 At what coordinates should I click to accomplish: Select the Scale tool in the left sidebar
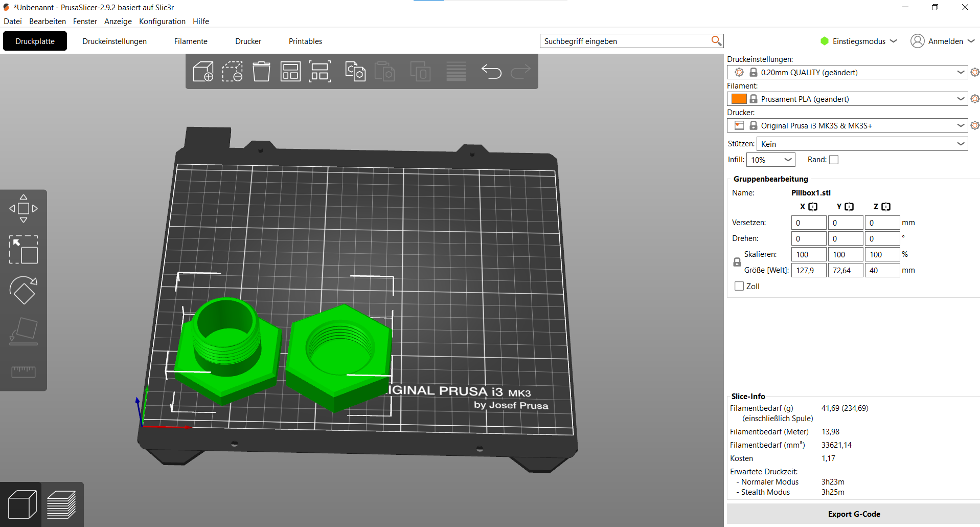[x=24, y=249]
